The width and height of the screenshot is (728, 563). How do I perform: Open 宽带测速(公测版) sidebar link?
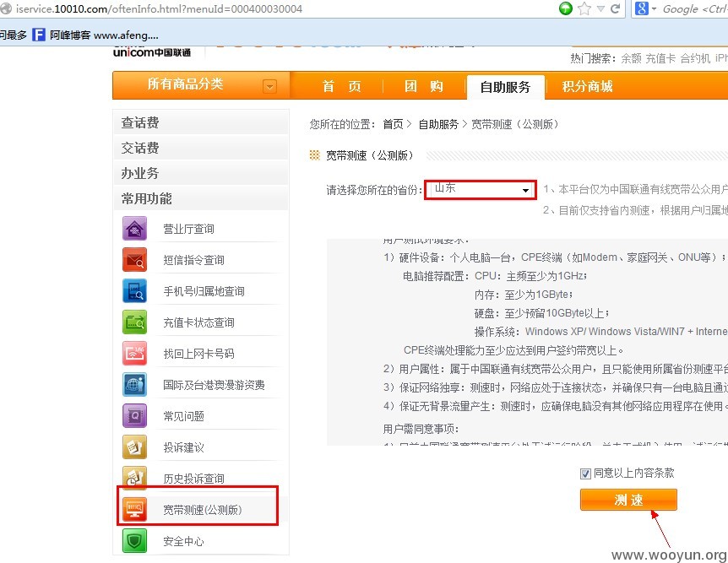(203, 510)
